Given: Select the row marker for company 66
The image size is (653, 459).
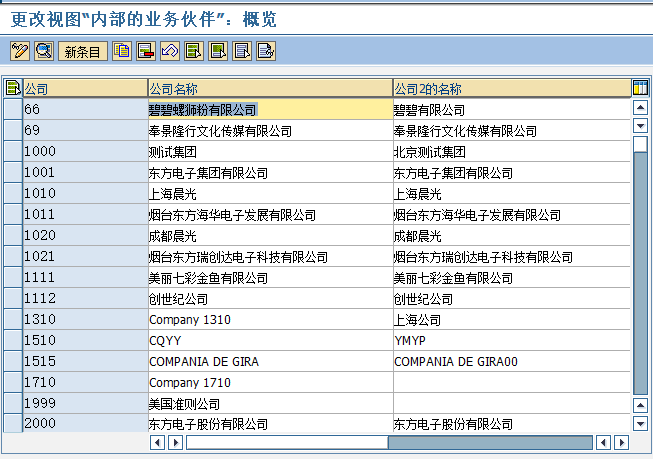Looking at the screenshot, I should (13, 110).
